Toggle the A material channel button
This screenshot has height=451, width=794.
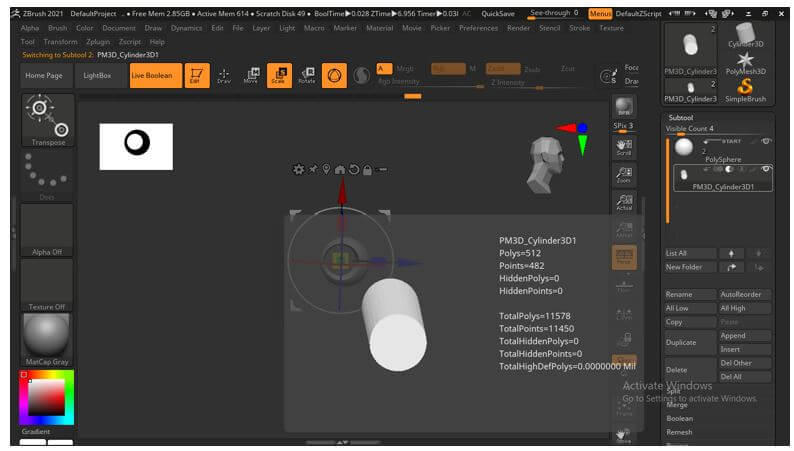[384, 68]
